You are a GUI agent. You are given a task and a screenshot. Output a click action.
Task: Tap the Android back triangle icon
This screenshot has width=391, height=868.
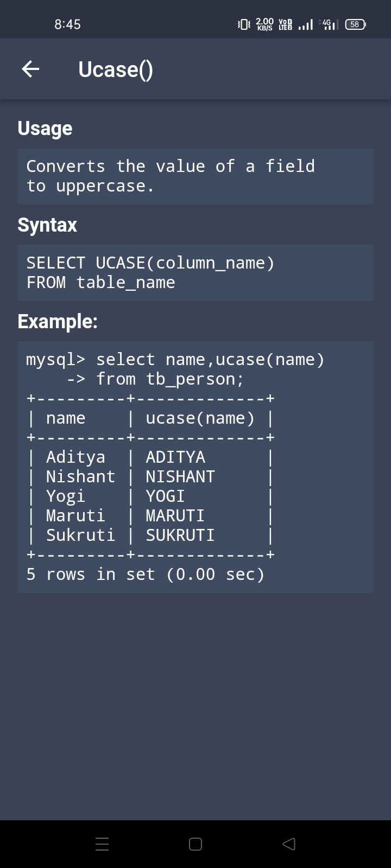[289, 844]
